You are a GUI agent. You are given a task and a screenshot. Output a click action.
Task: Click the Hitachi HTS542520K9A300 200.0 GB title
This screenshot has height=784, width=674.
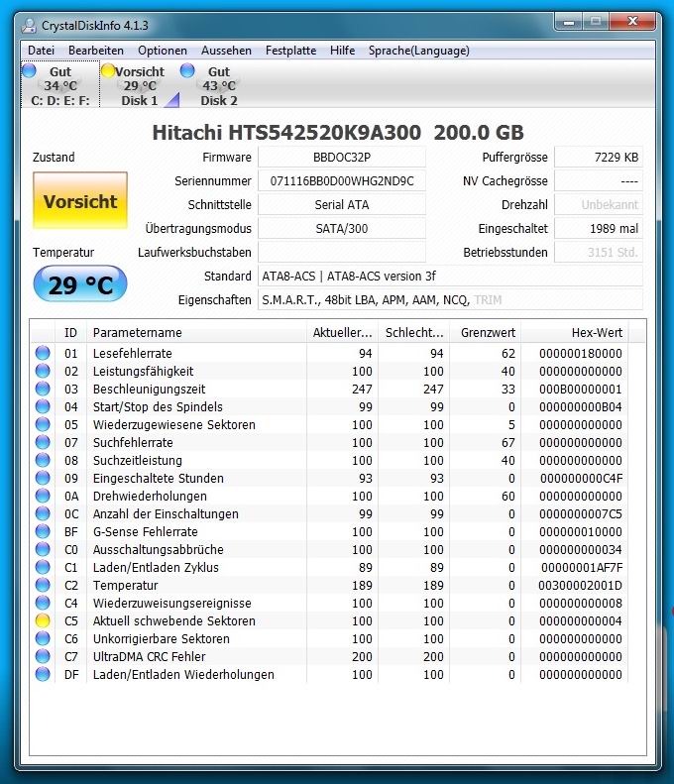338,133
